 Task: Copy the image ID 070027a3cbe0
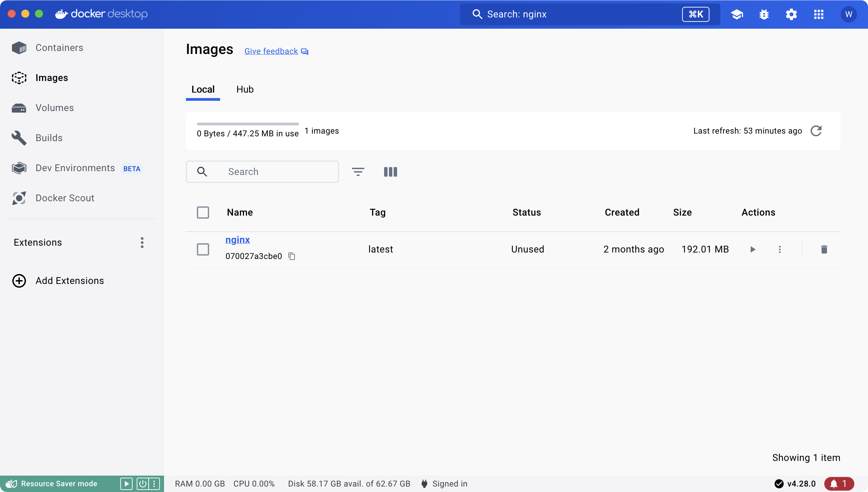[x=292, y=256]
